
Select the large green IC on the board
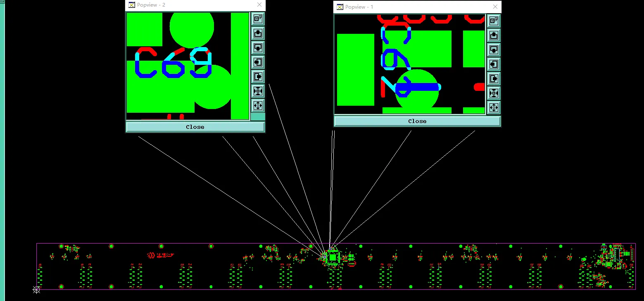click(333, 257)
